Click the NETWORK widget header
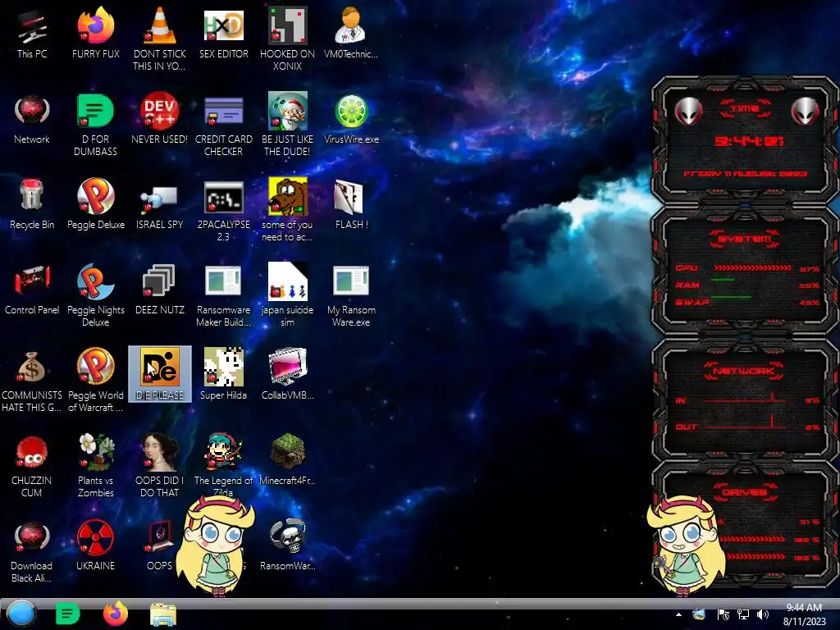 (744, 371)
